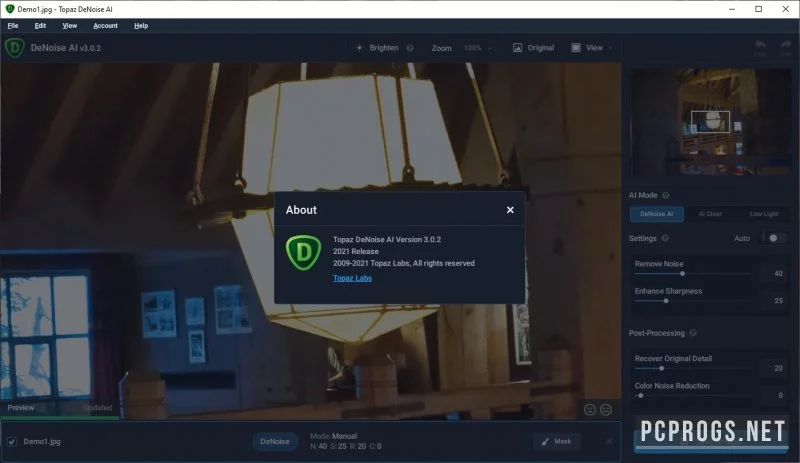The height and width of the screenshot is (463, 800).
Task: Close the About dialog
Action: tap(510, 210)
